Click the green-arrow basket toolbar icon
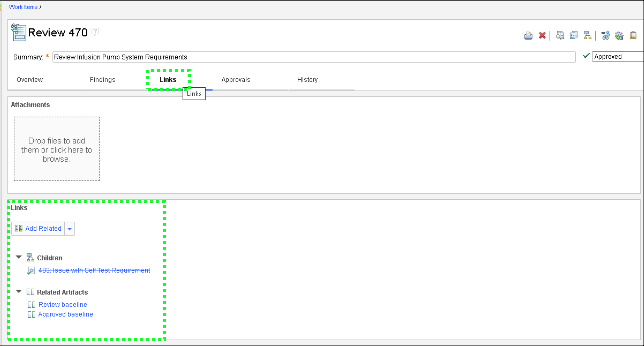This screenshot has width=644, height=346. [619, 35]
